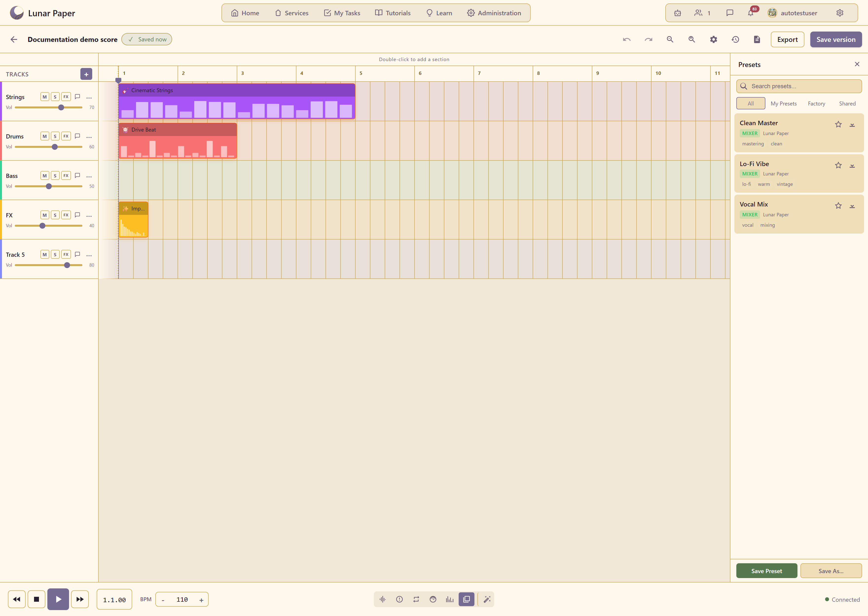868x616 pixels.
Task: Open the chat bubble icon in the top bar
Action: point(729,13)
